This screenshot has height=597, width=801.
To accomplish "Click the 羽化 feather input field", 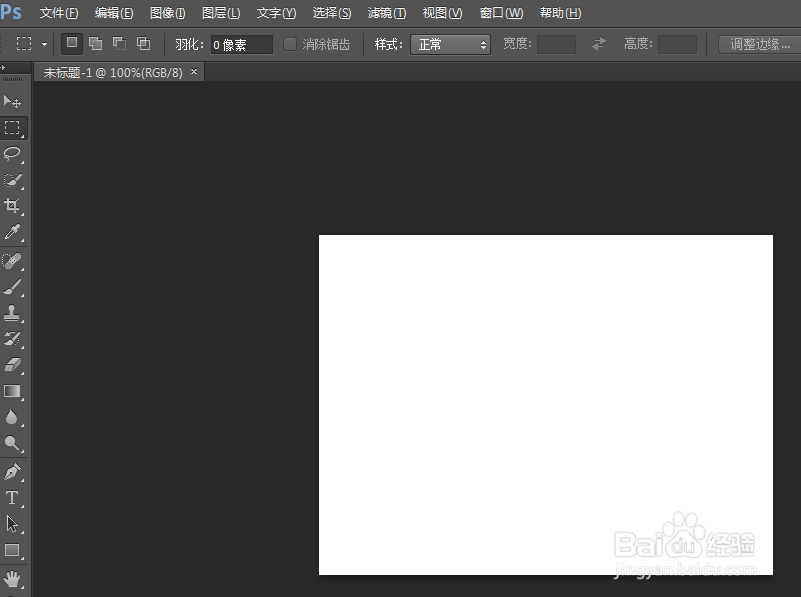I will tap(242, 44).
